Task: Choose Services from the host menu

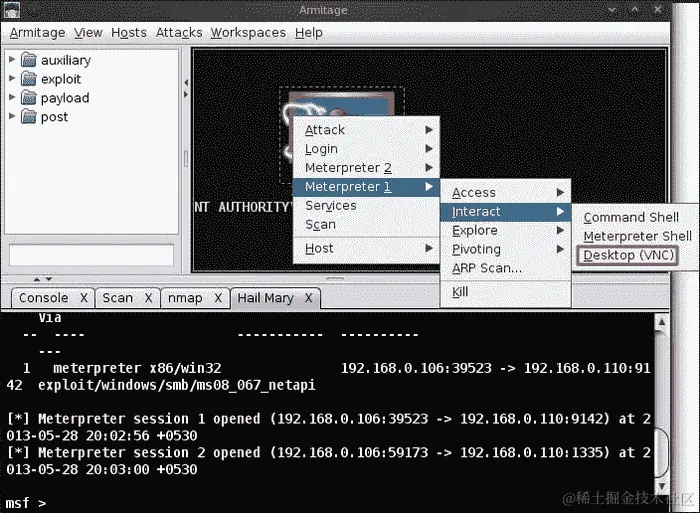Action: point(366,205)
